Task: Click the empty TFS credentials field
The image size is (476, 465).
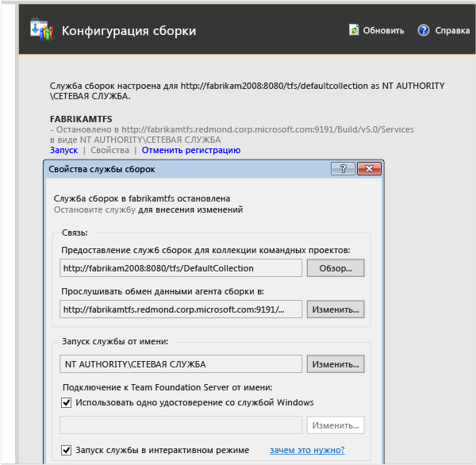Action: point(181,425)
